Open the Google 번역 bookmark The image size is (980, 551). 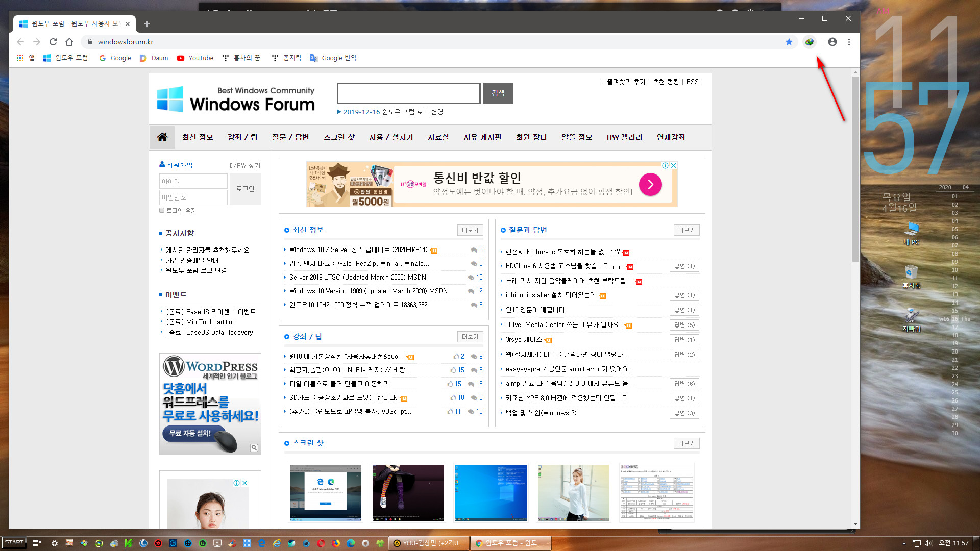pos(333,58)
